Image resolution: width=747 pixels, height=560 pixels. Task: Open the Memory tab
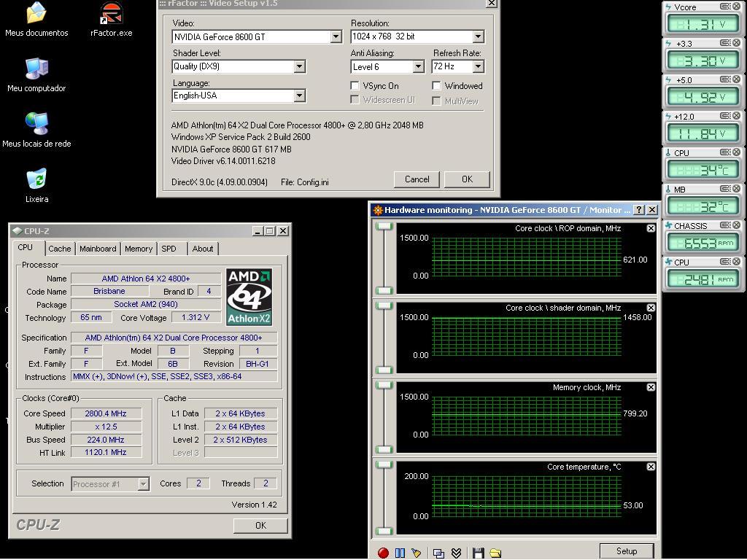pyautogui.click(x=139, y=249)
